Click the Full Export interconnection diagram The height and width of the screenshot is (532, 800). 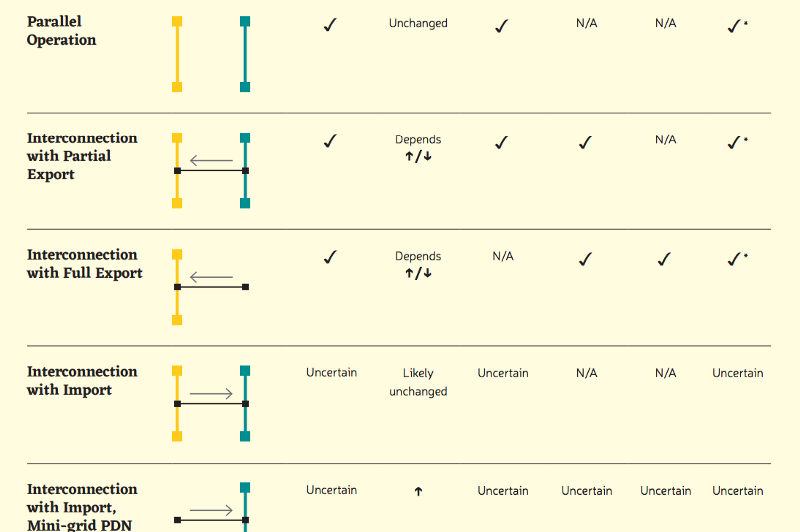tap(211, 287)
